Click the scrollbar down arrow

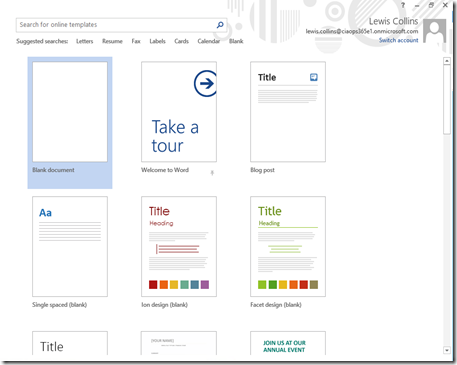[x=447, y=350]
